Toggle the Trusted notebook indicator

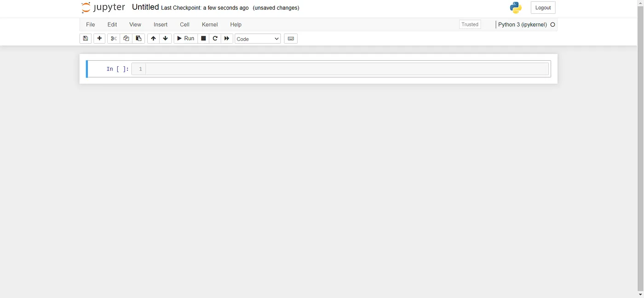pyautogui.click(x=470, y=24)
